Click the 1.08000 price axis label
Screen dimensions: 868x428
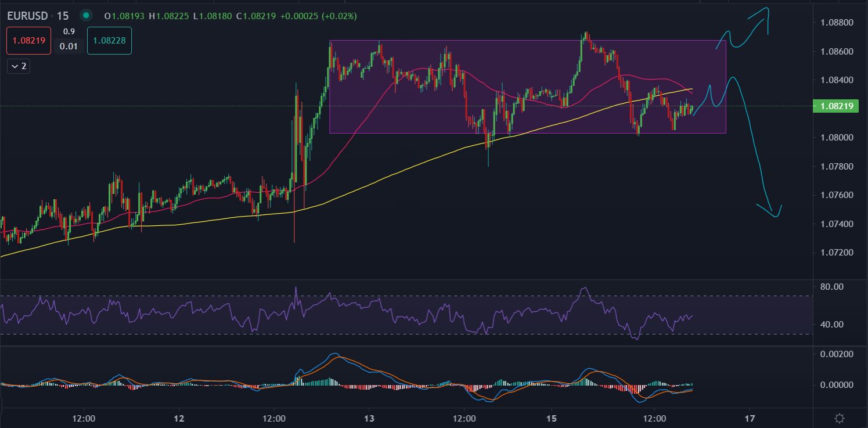(837, 138)
